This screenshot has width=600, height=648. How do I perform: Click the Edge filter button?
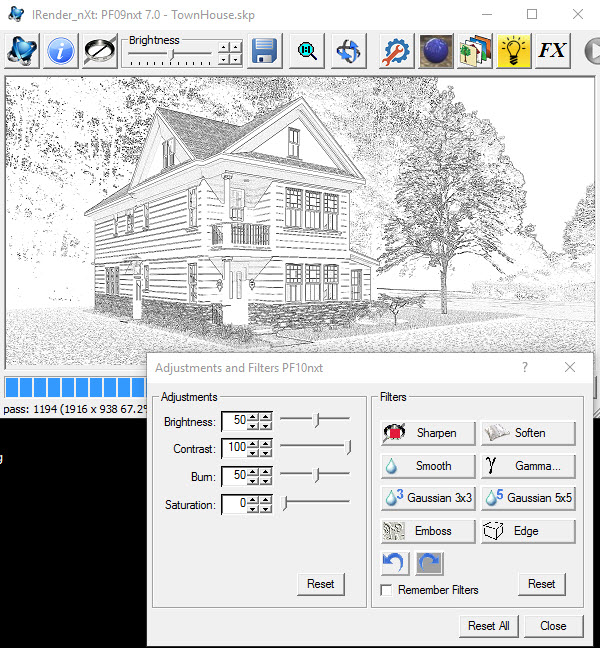point(528,531)
